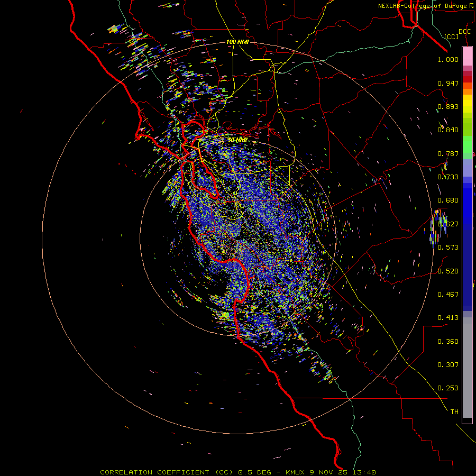Select the 0.520 legend value

(448, 271)
